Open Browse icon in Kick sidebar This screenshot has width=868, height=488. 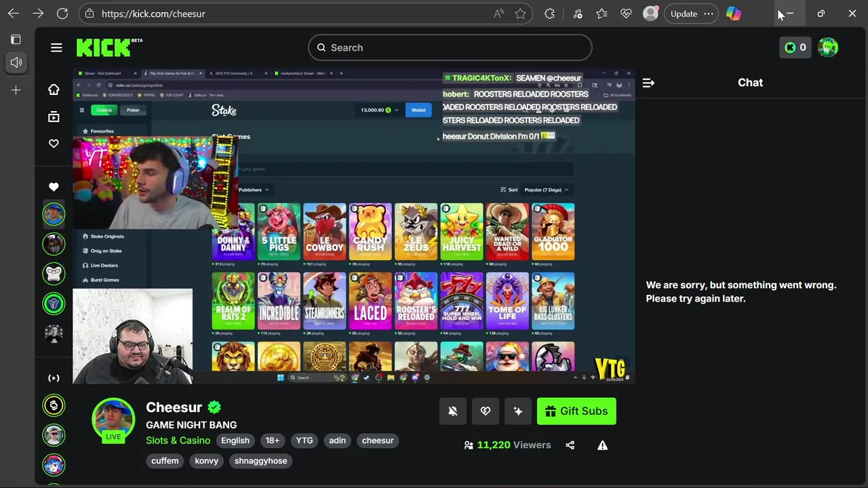click(x=54, y=117)
